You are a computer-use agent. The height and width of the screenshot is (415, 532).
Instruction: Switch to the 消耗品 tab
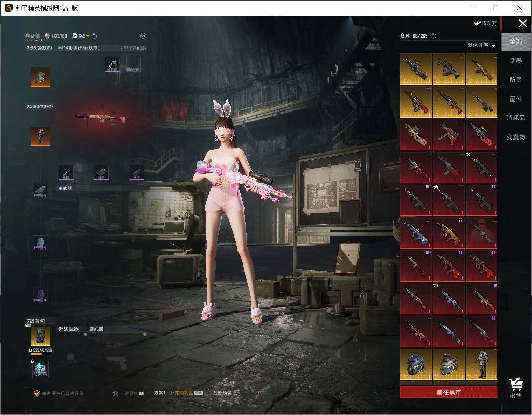516,118
